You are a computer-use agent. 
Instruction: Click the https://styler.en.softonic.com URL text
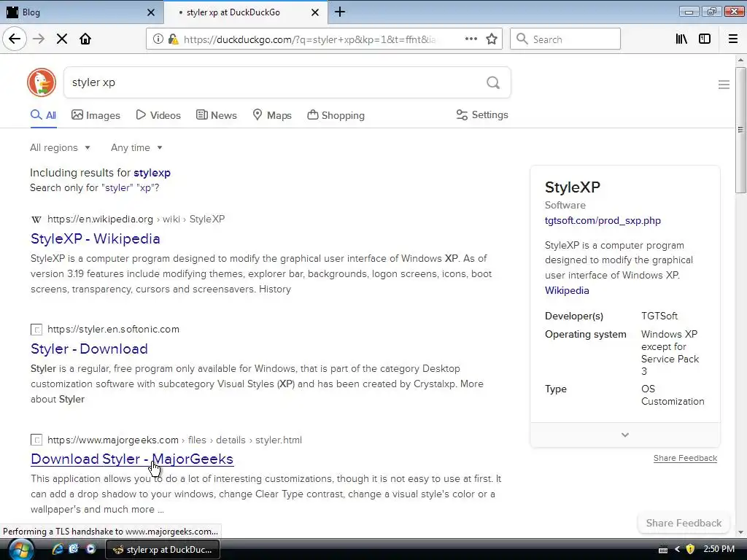pos(113,329)
